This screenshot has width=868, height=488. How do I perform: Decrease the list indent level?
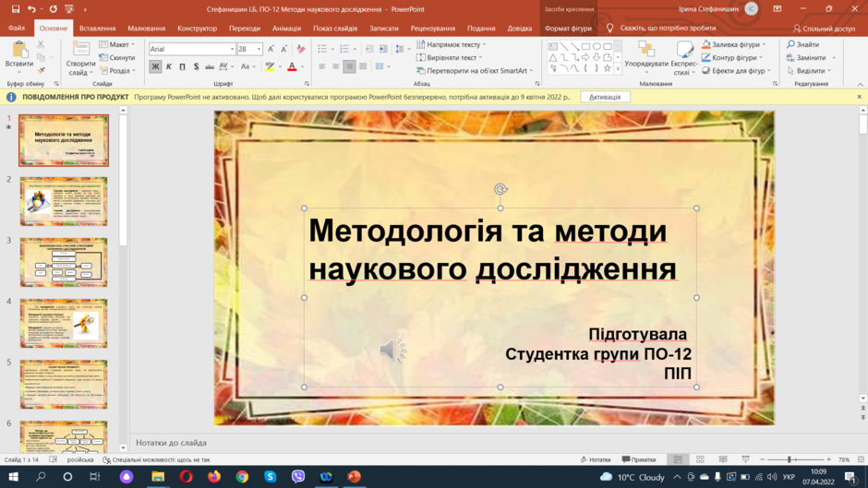[x=369, y=49]
